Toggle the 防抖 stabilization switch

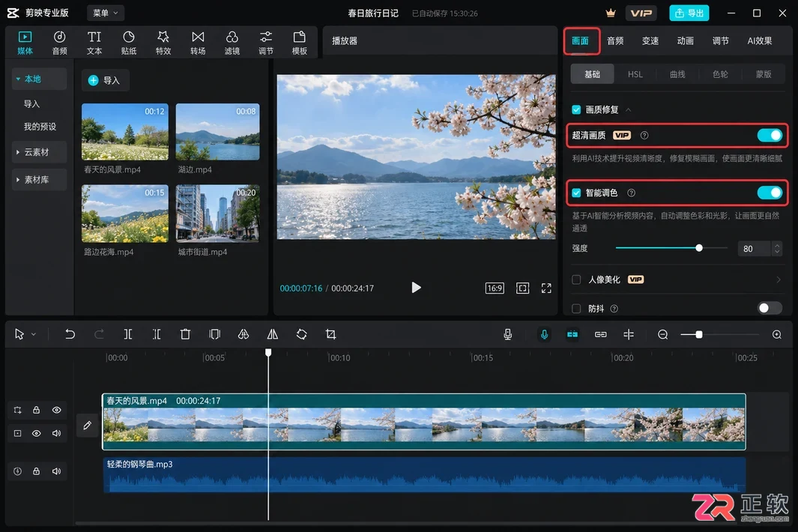769,308
